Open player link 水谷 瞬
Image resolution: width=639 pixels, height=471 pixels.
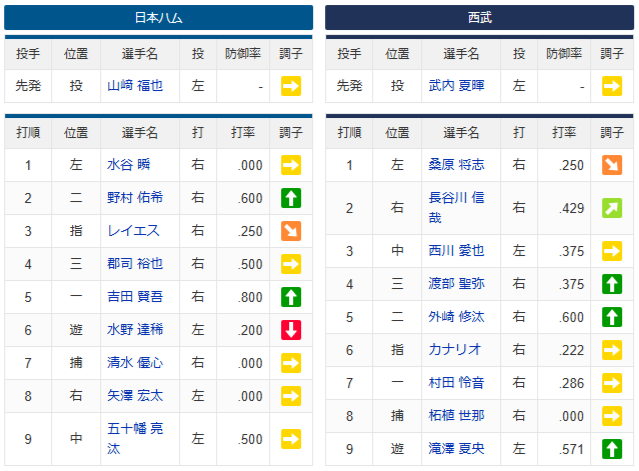coord(128,165)
